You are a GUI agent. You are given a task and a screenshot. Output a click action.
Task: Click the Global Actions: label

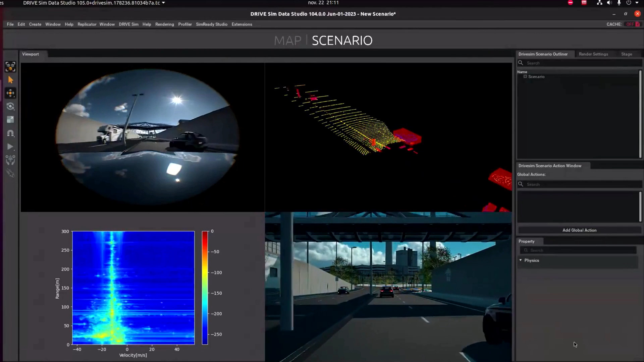(x=531, y=174)
